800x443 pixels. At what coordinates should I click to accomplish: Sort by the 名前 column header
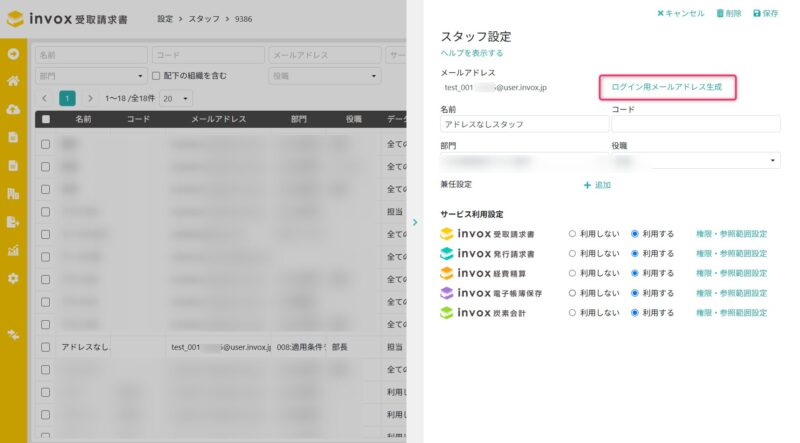click(x=83, y=119)
